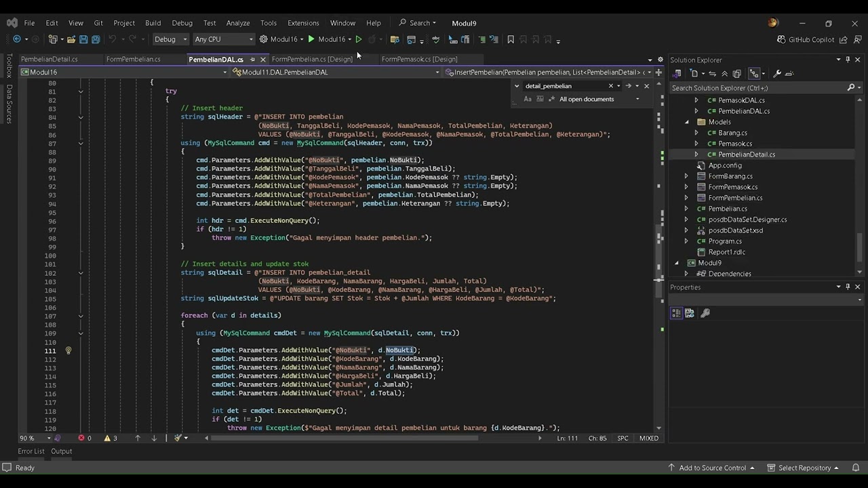Click the red error count indicator
Image resolution: width=868 pixels, height=488 pixels.
tap(85, 438)
